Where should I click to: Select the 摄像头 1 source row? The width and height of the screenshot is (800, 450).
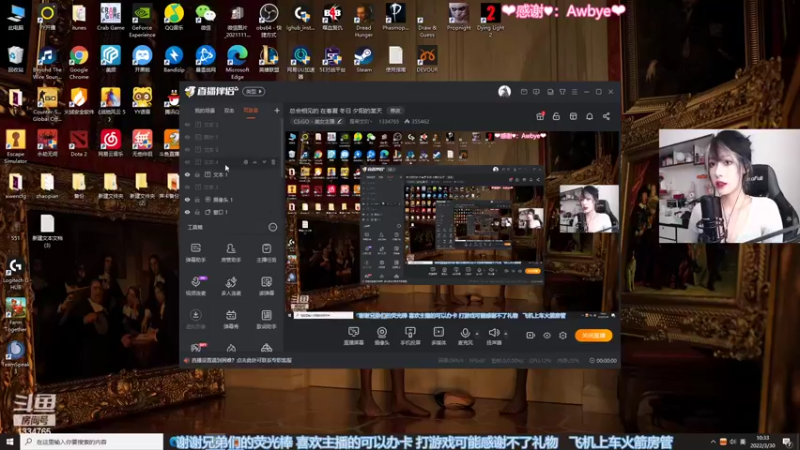tap(231, 199)
